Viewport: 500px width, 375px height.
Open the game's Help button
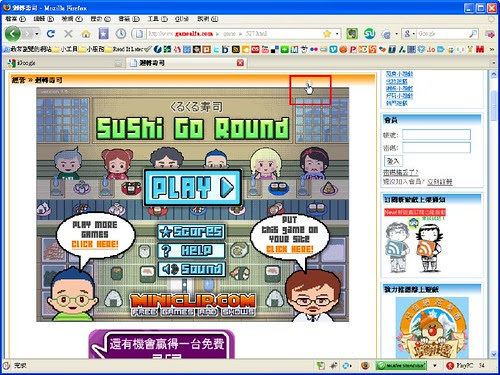(191, 250)
